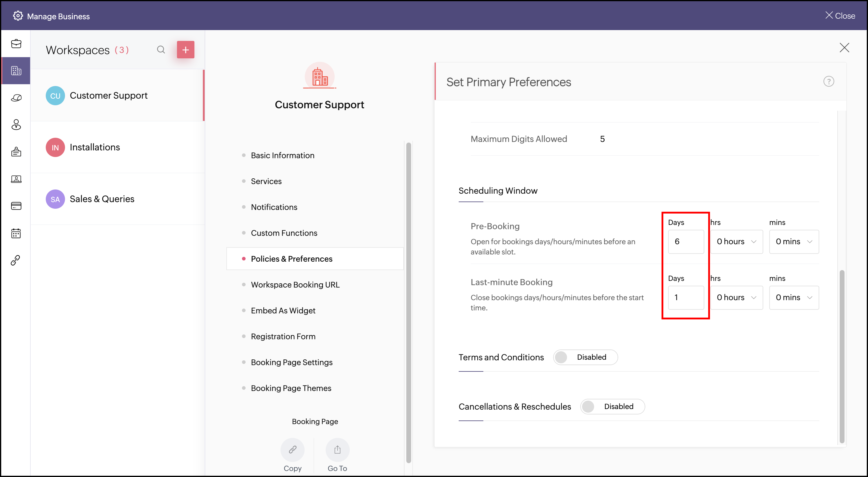
Task: Expand Pre-Booking mins dropdown
Action: click(794, 242)
